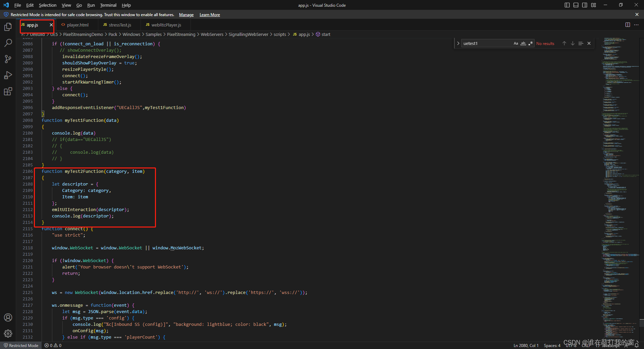The height and width of the screenshot is (349, 644).
Task: Open the Search view in activity bar
Action: point(8,43)
